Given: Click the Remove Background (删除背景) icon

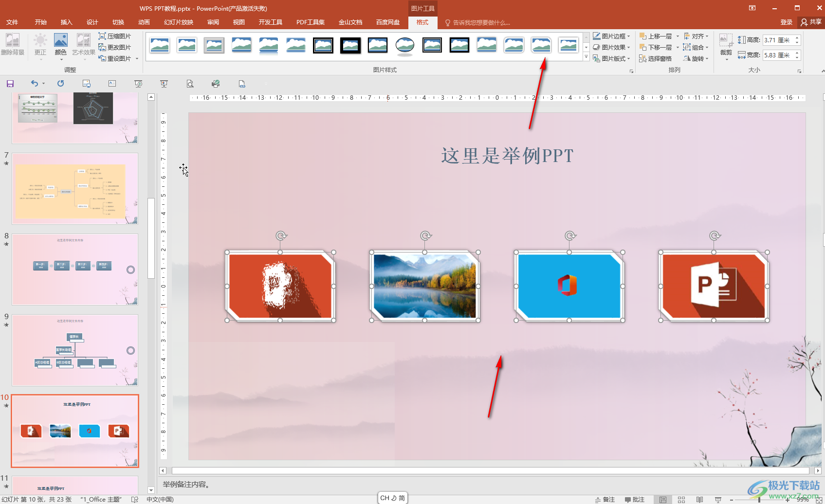Looking at the screenshot, I should tap(13, 45).
